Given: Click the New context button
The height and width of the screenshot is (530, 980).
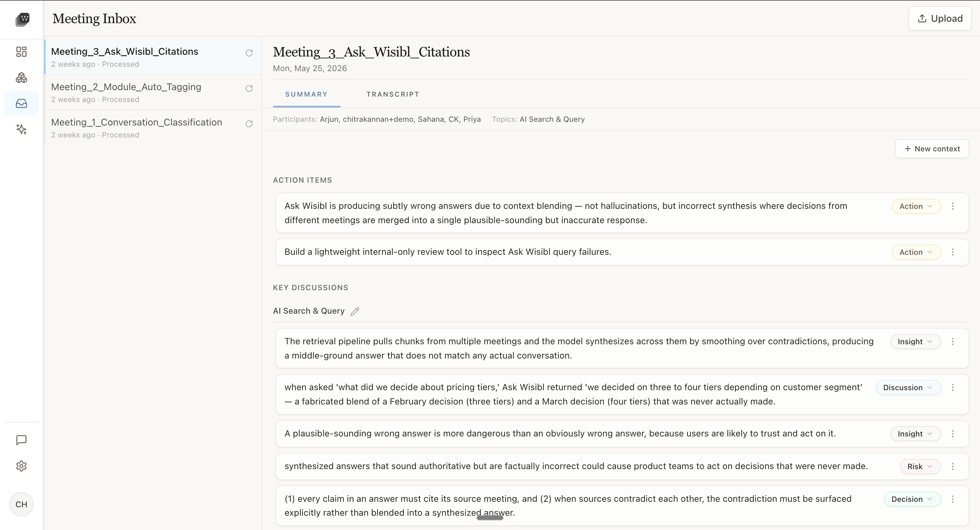Looking at the screenshot, I should tap(932, 149).
